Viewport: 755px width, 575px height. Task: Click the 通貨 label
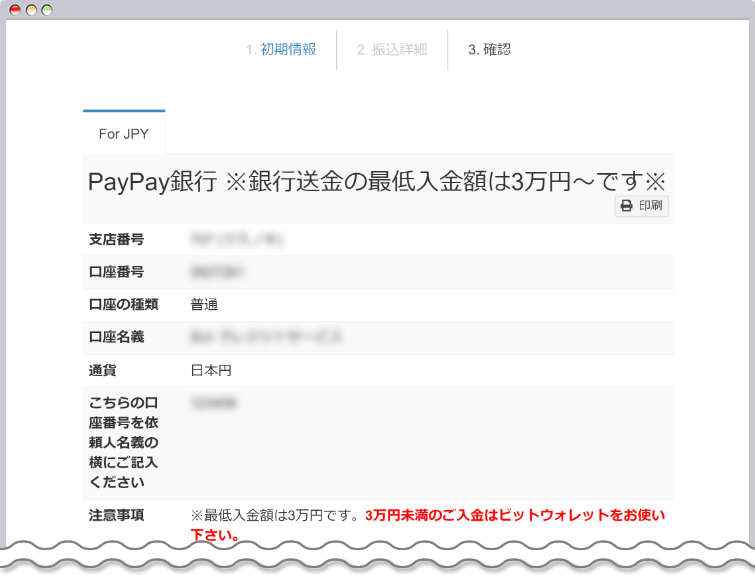(x=103, y=370)
